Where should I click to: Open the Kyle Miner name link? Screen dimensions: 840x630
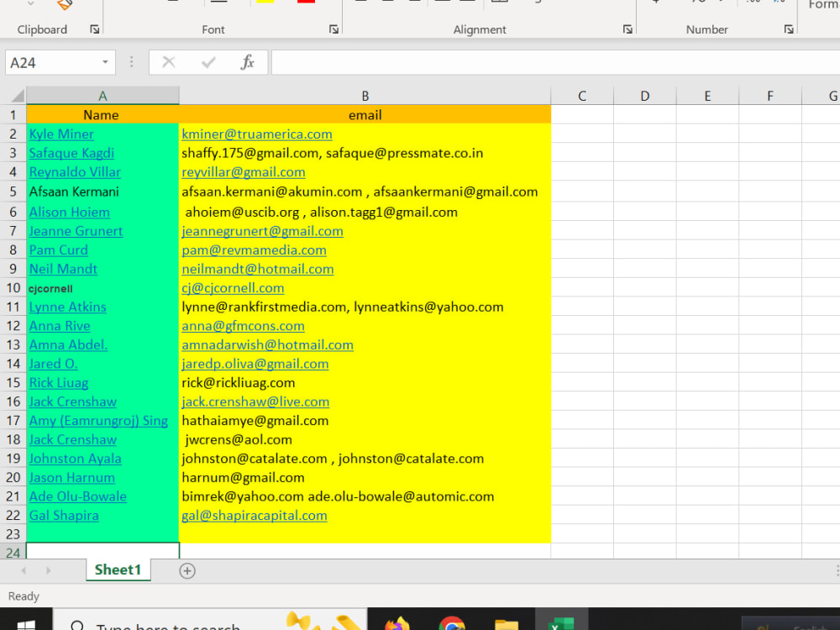[x=61, y=134]
